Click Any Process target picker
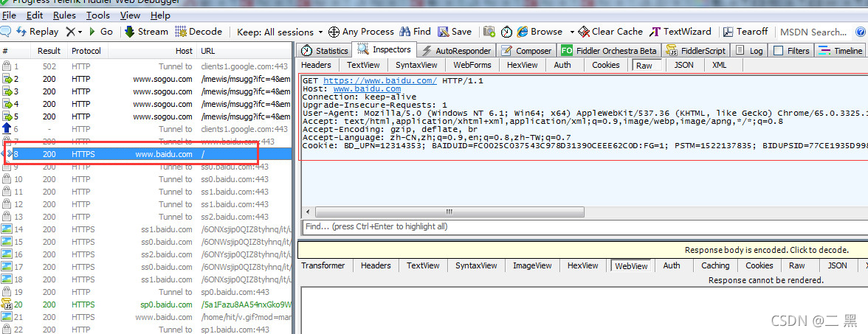The height and width of the screenshot is (334, 868). pos(361,32)
